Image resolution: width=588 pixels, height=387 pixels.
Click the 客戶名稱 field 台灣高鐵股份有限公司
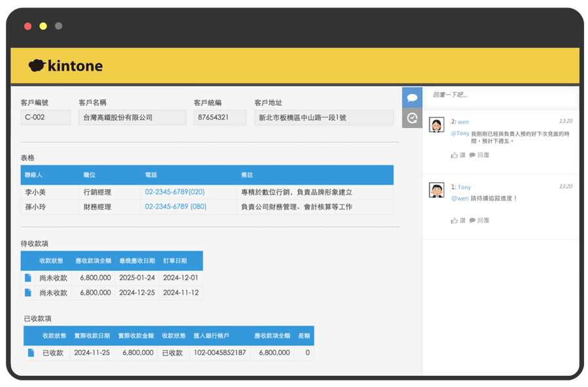point(133,117)
